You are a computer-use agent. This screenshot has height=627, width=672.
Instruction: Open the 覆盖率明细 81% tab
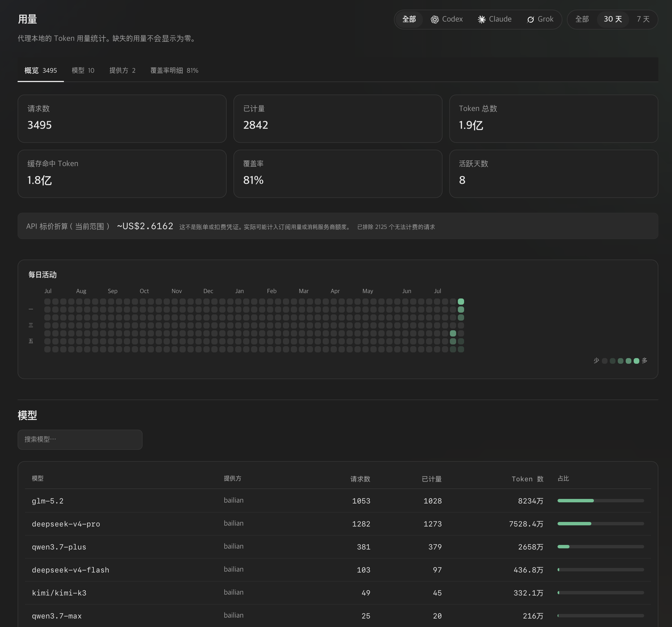click(174, 70)
